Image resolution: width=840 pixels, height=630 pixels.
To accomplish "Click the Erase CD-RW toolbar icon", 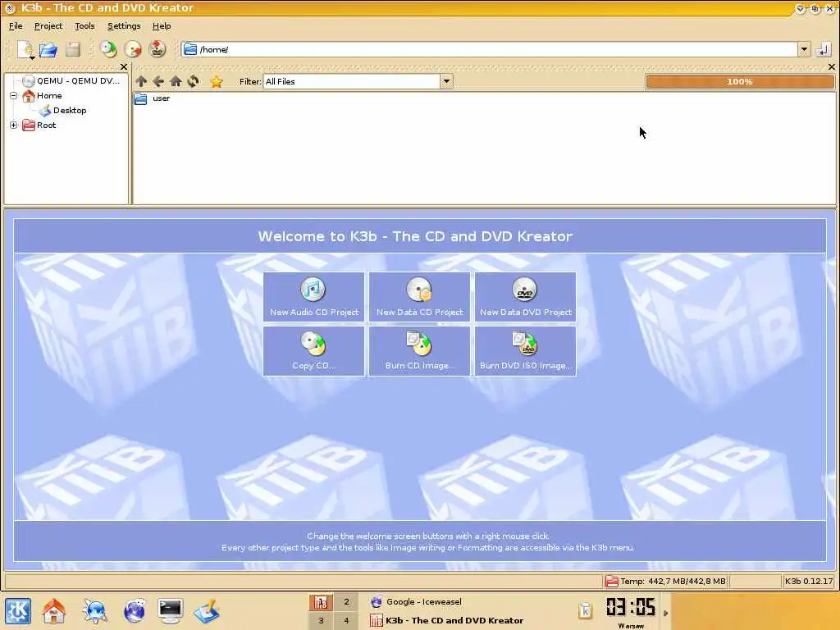I will pyautogui.click(x=133, y=49).
